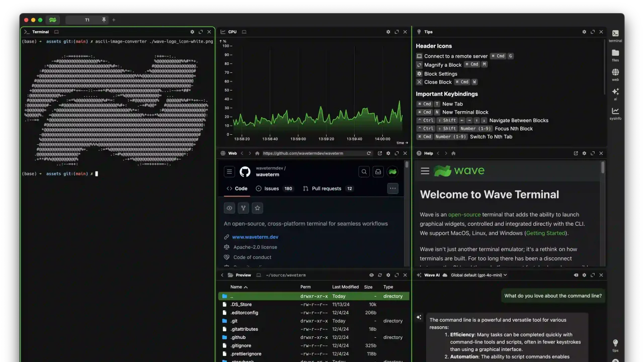Viewport: 644px width, 362px height.
Task: Open the ai widget in the sidebar
Action: coord(615,94)
